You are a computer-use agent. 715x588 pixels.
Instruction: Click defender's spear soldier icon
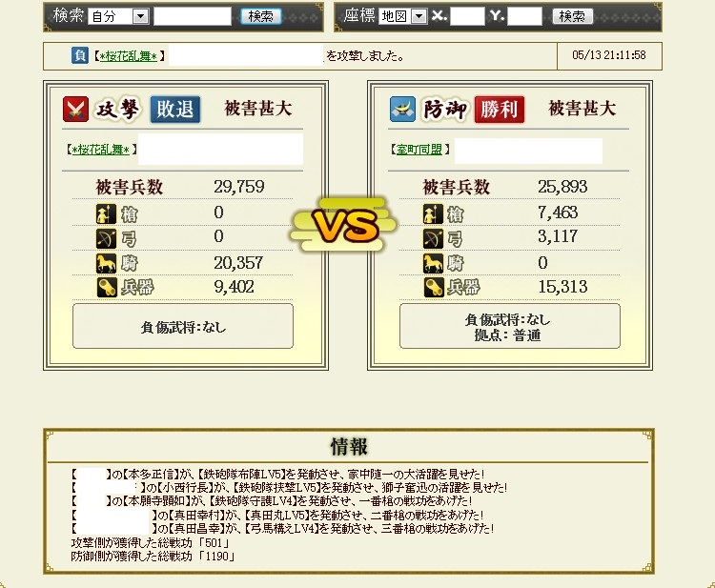pos(433,213)
